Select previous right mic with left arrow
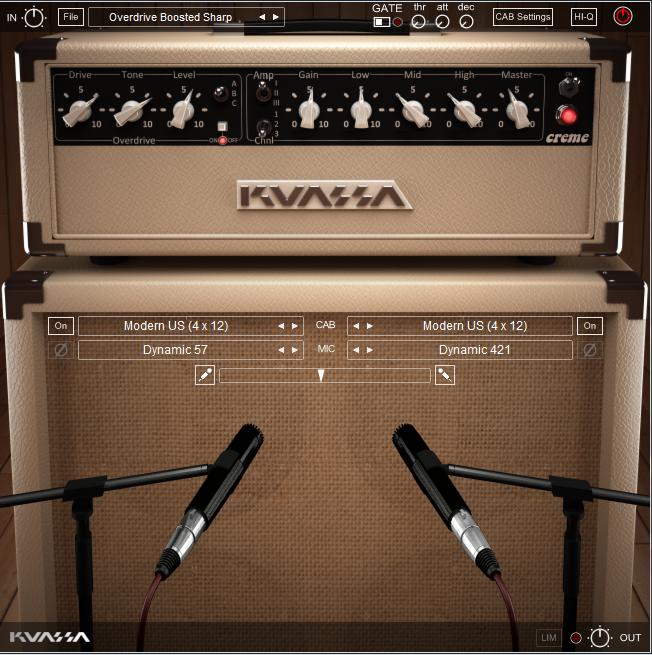This screenshot has height=655, width=652. [x=356, y=350]
